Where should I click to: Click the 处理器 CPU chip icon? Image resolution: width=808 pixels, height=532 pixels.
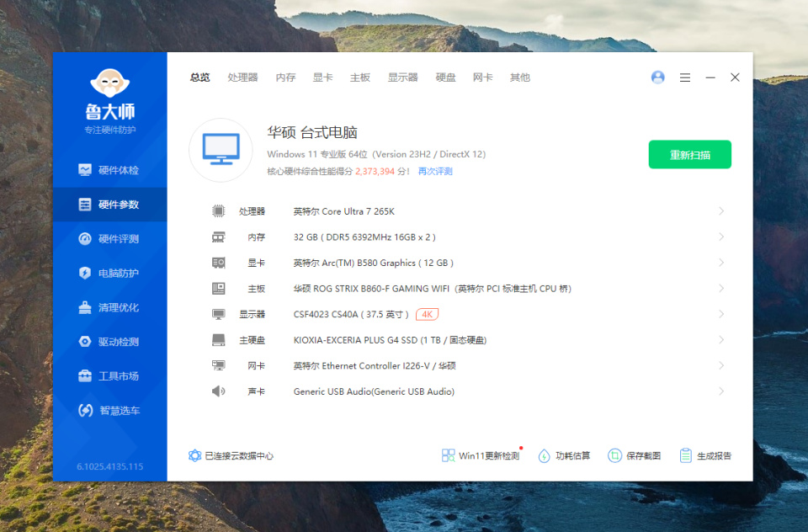pos(219,210)
